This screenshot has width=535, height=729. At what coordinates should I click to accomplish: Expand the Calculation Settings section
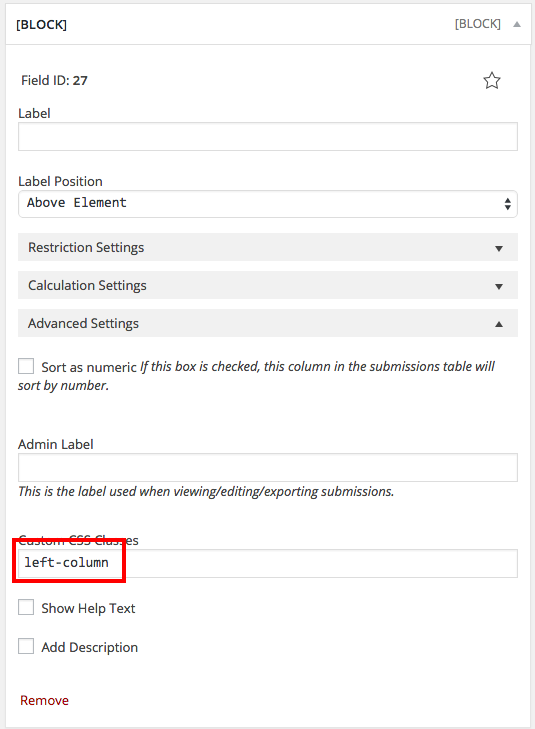268,285
